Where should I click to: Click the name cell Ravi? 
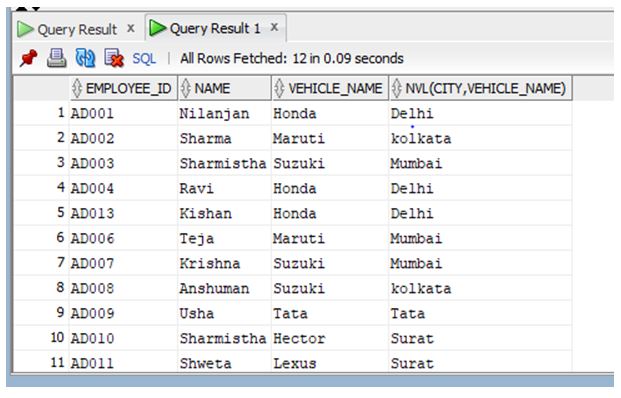tap(225, 188)
